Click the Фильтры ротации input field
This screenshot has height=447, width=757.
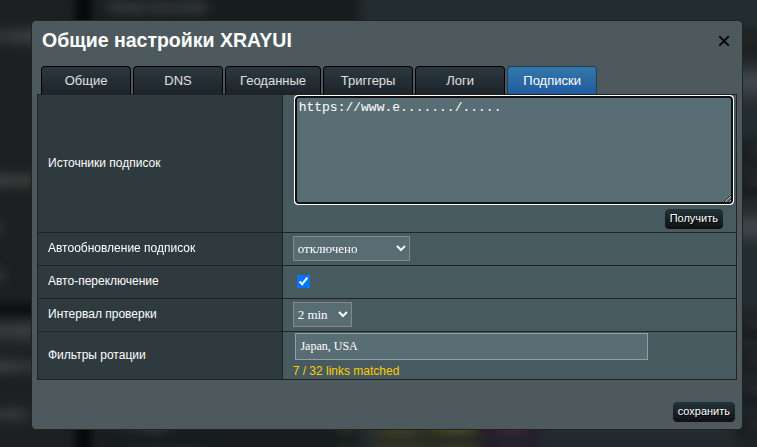point(471,346)
